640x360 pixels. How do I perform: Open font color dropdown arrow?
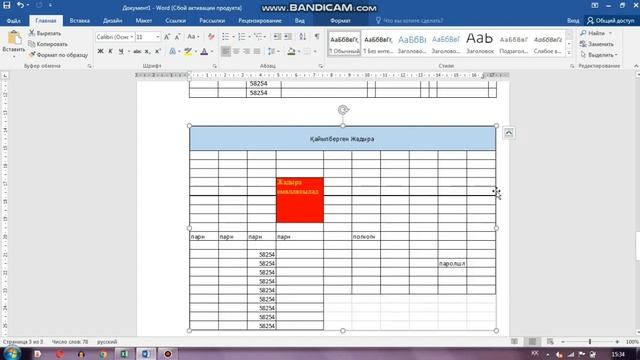[211, 51]
